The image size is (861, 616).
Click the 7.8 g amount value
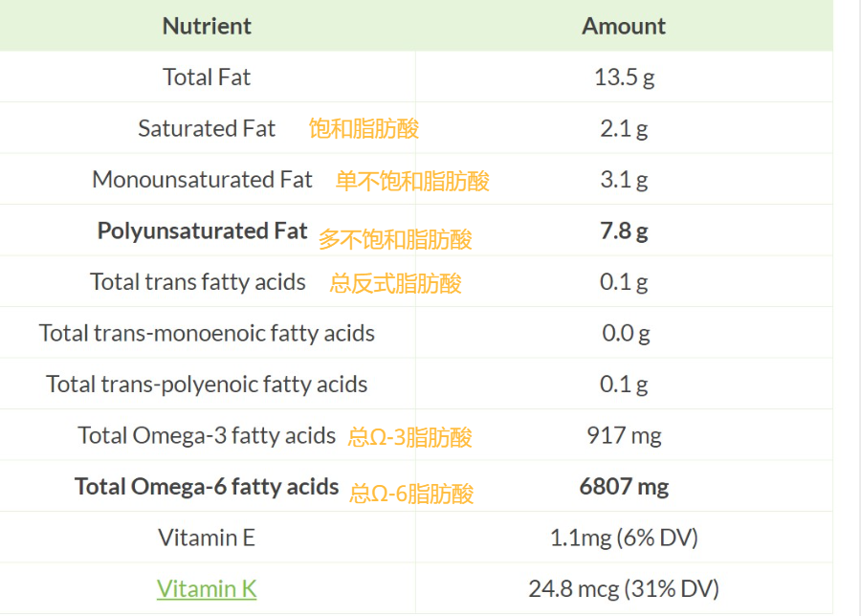pyautogui.click(x=625, y=231)
